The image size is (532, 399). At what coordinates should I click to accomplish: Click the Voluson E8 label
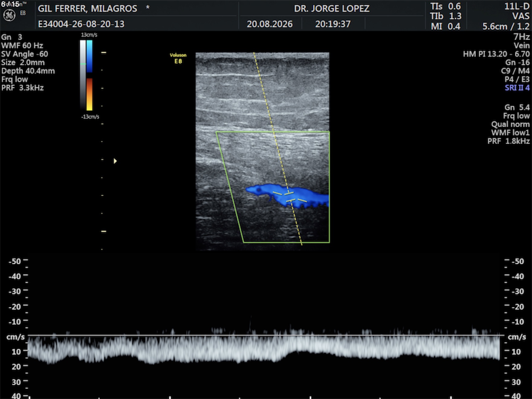(178, 58)
